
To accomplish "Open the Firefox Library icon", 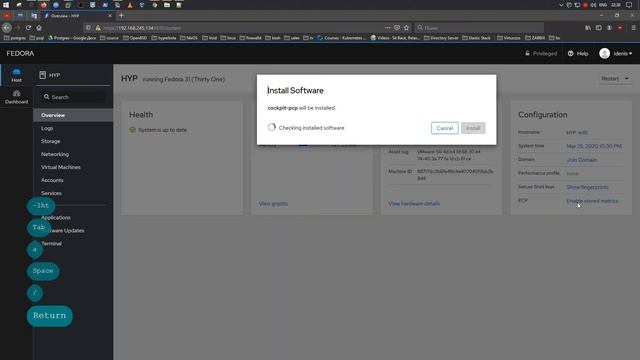I will tap(588, 28).
